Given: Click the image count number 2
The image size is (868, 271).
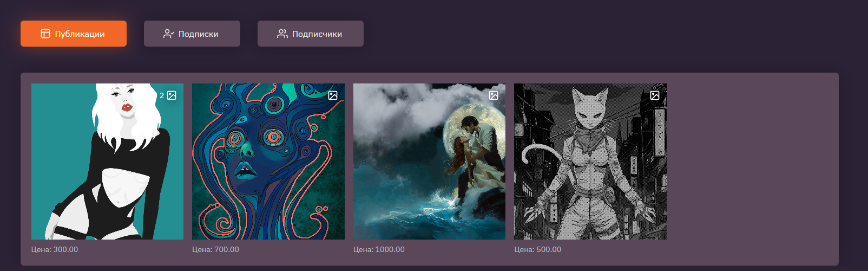Looking at the screenshot, I should click(x=162, y=95).
